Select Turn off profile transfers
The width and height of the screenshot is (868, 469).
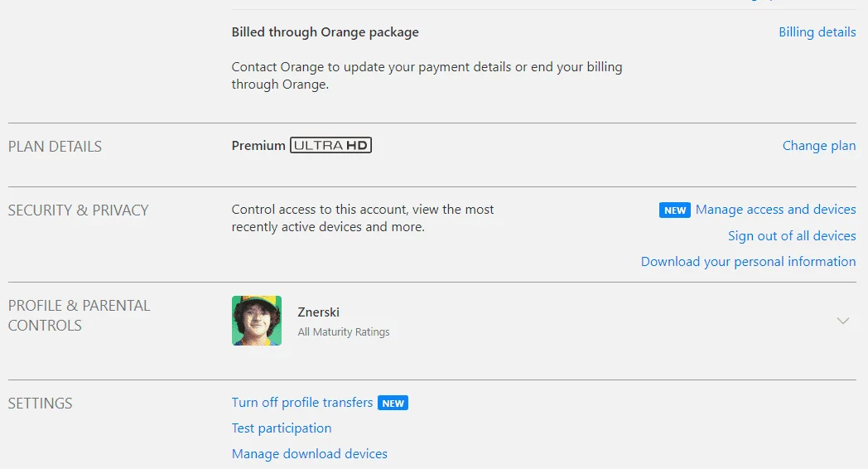(302, 403)
